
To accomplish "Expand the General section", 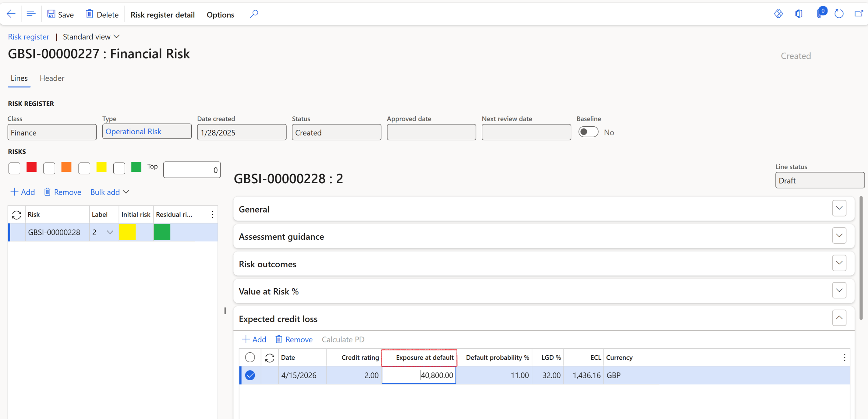I will click(x=839, y=209).
